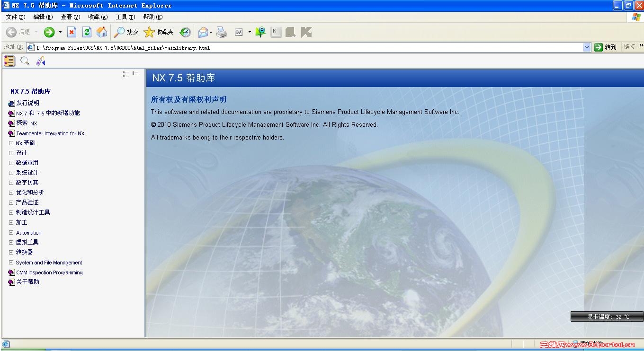The height and width of the screenshot is (351, 644).
Task: Refresh the page with the green arrows icon
Action: (x=87, y=32)
